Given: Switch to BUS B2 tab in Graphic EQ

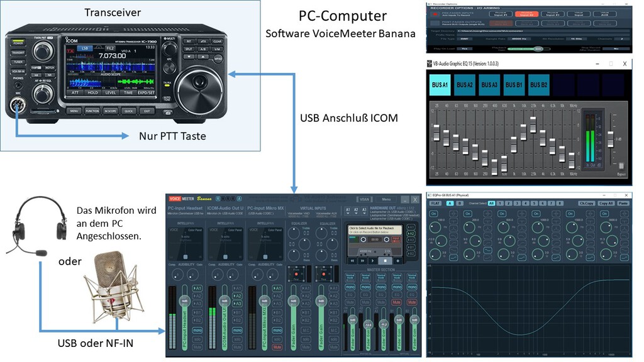Looking at the screenshot, I should pos(538,85).
